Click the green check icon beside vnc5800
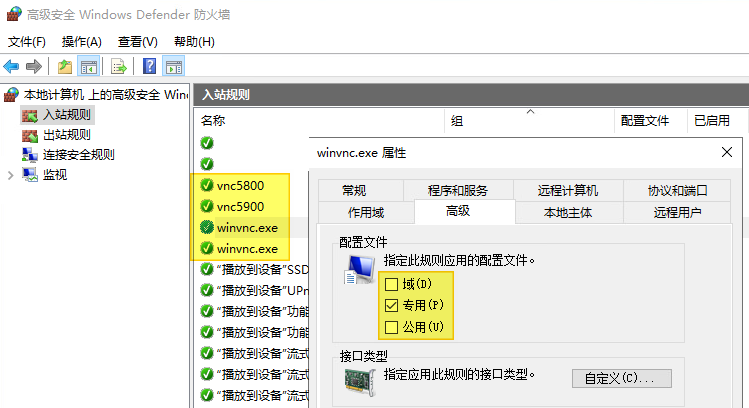749x408 pixels. click(x=207, y=185)
